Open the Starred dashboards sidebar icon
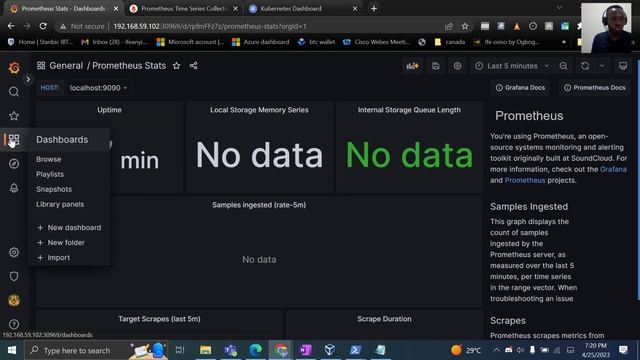Screen dimensions: 640x360 [14, 116]
